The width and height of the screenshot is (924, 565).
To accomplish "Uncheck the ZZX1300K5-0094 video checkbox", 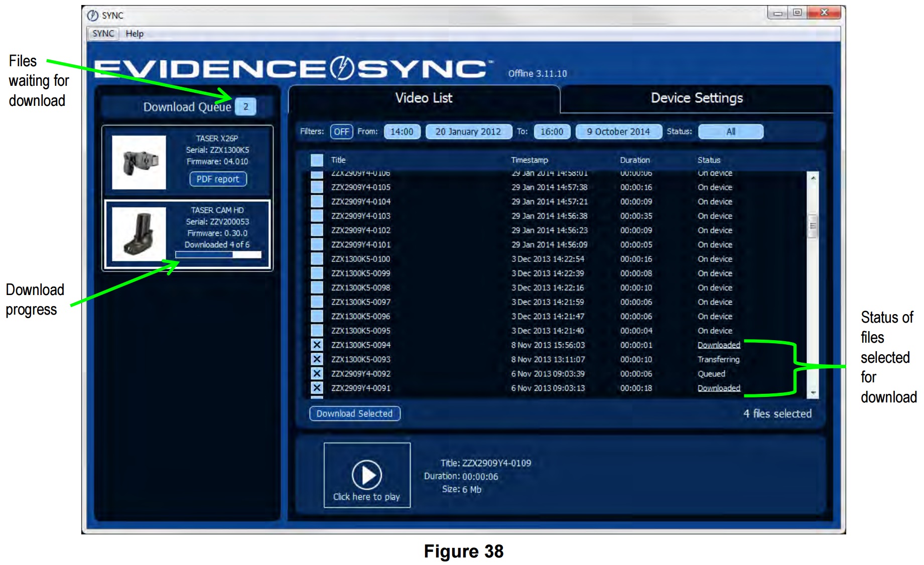I will click(x=317, y=345).
